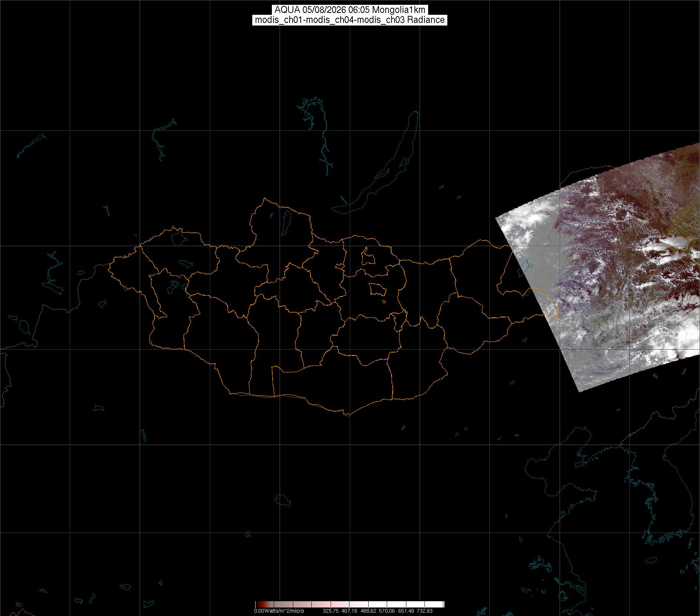Click the '0.00Watts/m^2/micro' scale label
The height and width of the screenshot is (616, 700).
coord(279,611)
